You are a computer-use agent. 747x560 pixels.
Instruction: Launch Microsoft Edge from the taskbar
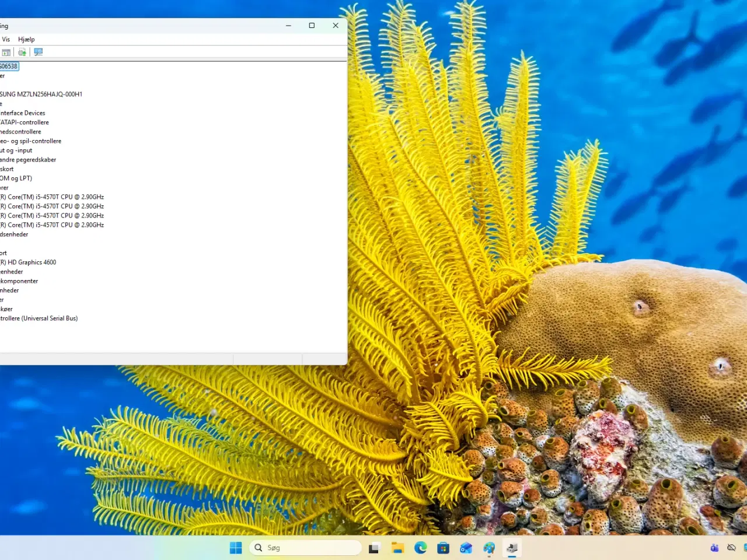421,548
